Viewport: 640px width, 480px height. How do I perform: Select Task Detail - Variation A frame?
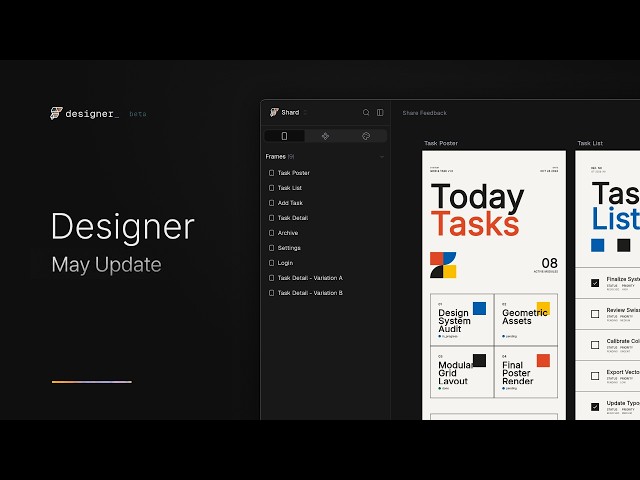325,278
